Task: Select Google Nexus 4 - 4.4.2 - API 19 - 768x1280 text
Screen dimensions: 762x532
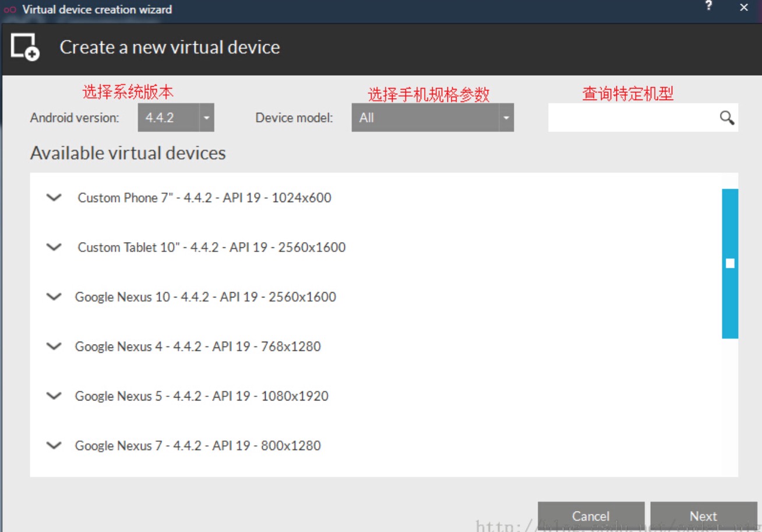Action: [198, 346]
